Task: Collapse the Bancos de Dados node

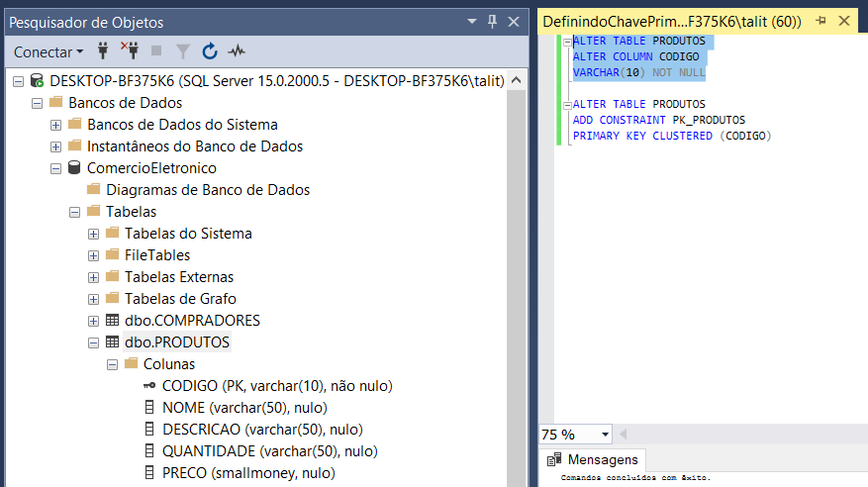Action: point(37,103)
